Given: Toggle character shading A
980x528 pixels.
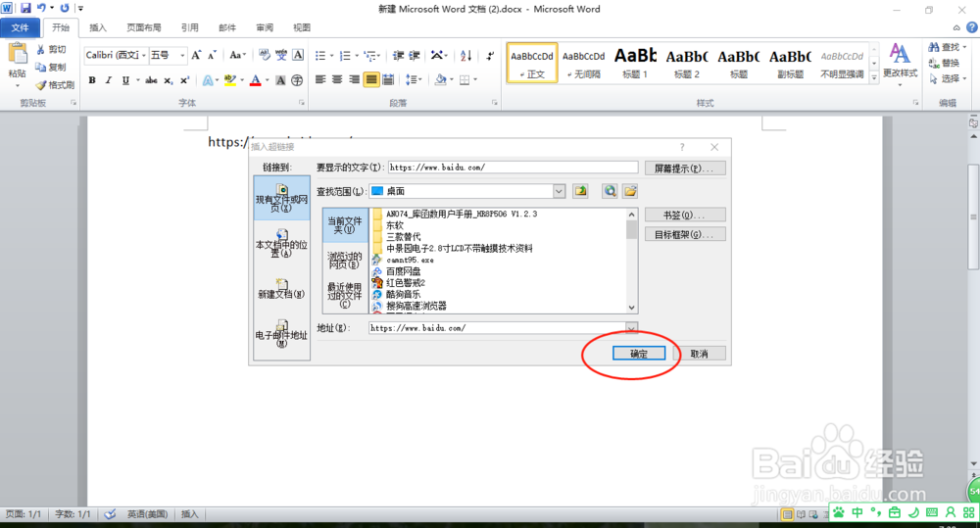Looking at the screenshot, I should pyautogui.click(x=280, y=80).
